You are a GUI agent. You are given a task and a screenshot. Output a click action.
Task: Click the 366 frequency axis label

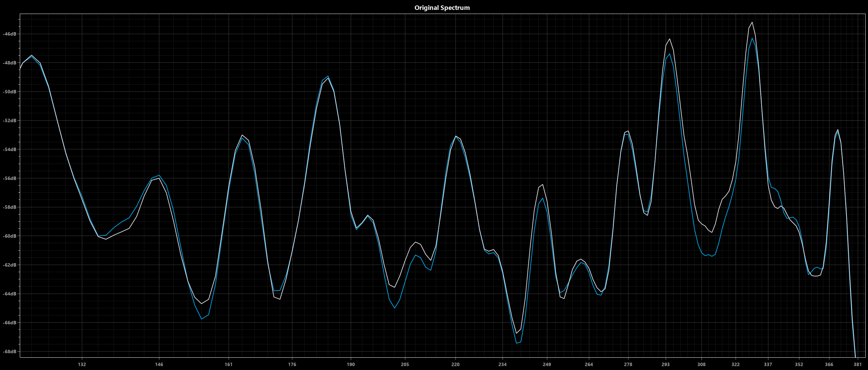(x=829, y=364)
